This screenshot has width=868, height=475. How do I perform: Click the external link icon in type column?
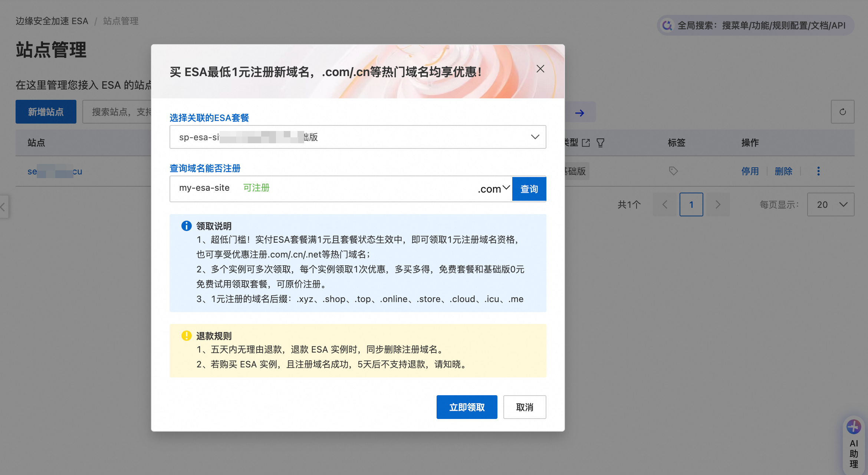coord(586,143)
